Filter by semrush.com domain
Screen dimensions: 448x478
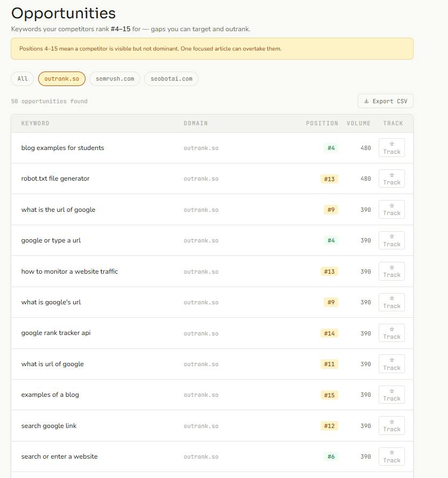pos(115,79)
